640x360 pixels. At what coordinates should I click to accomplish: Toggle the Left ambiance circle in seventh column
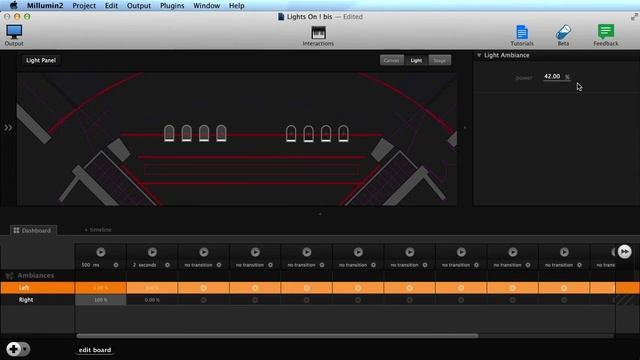click(x=409, y=288)
